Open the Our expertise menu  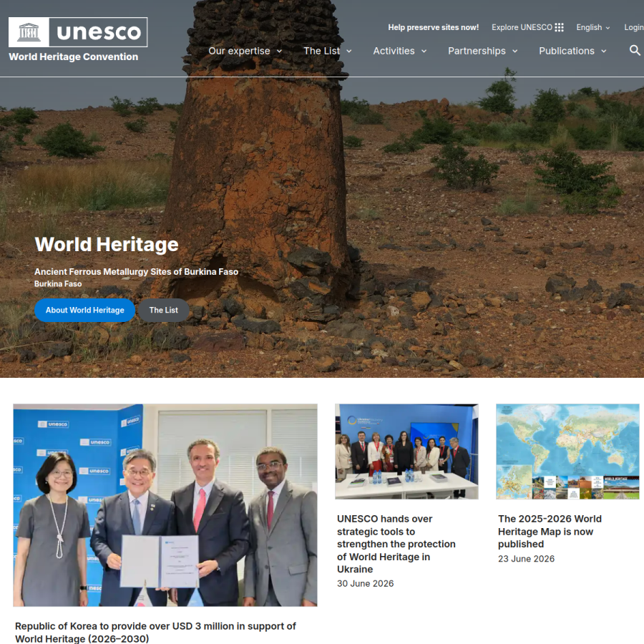pos(245,51)
